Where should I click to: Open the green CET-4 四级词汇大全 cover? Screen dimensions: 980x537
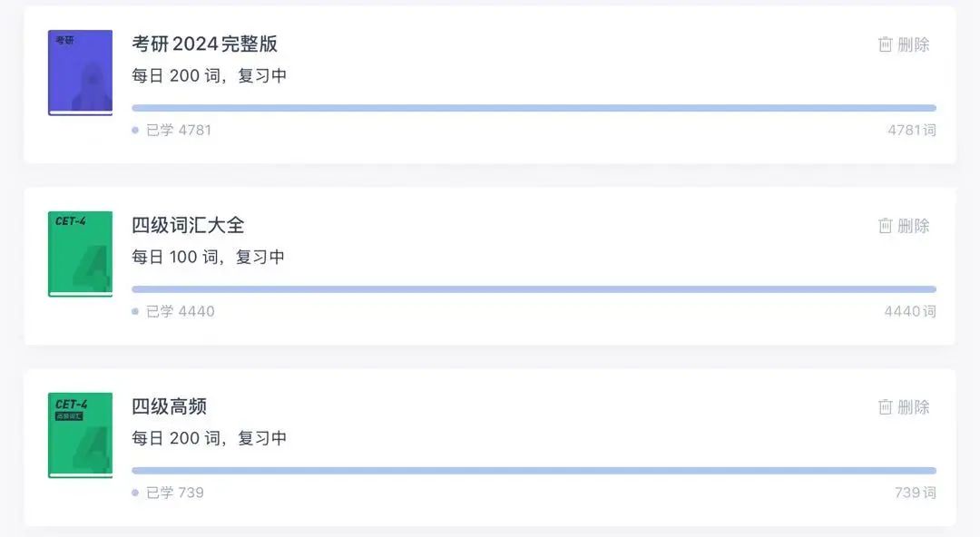coord(81,254)
